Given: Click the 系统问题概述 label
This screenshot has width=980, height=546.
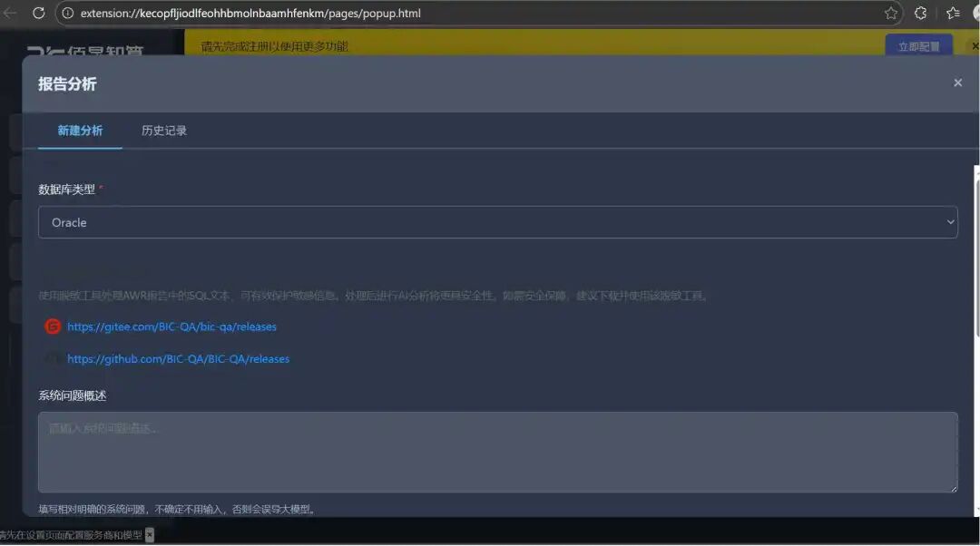Looking at the screenshot, I should (73, 395).
